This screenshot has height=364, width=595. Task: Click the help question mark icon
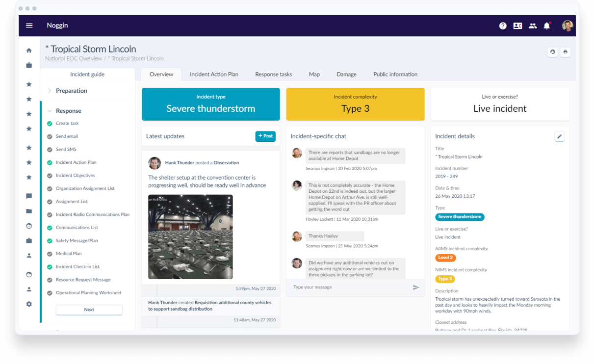tap(503, 26)
